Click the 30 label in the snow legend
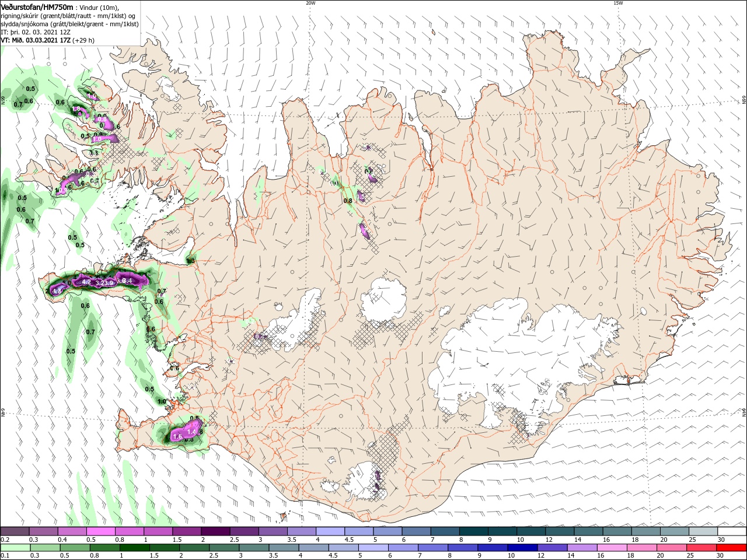The image size is (747, 560). click(721, 540)
